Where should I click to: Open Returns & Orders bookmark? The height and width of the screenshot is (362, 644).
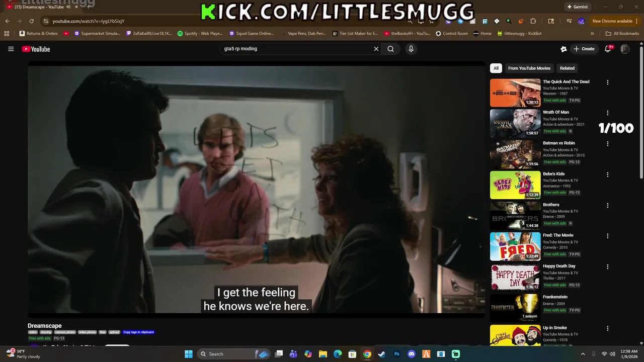(x=39, y=34)
